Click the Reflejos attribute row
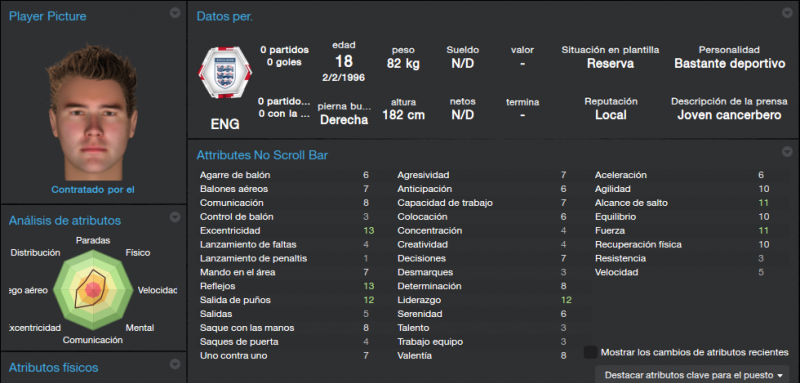 tap(287, 286)
